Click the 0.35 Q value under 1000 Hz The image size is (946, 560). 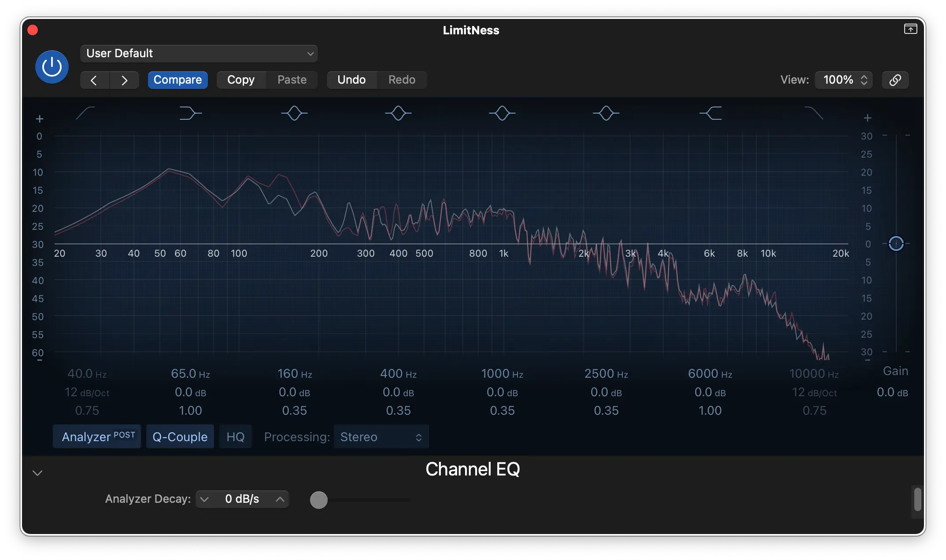pos(502,411)
